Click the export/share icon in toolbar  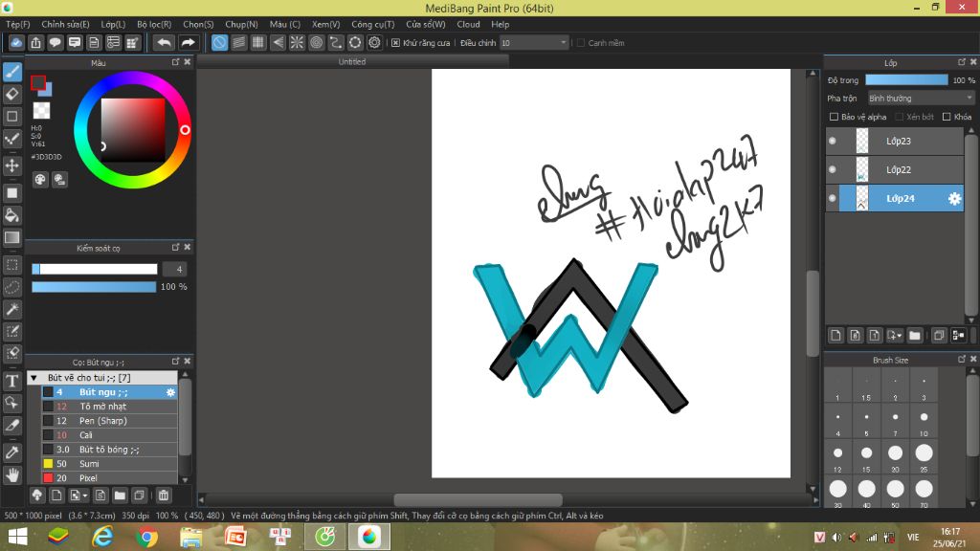tap(35, 42)
